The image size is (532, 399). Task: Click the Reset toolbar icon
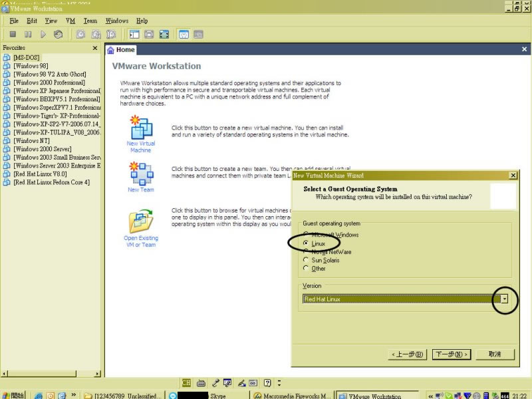click(x=58, y=35)
